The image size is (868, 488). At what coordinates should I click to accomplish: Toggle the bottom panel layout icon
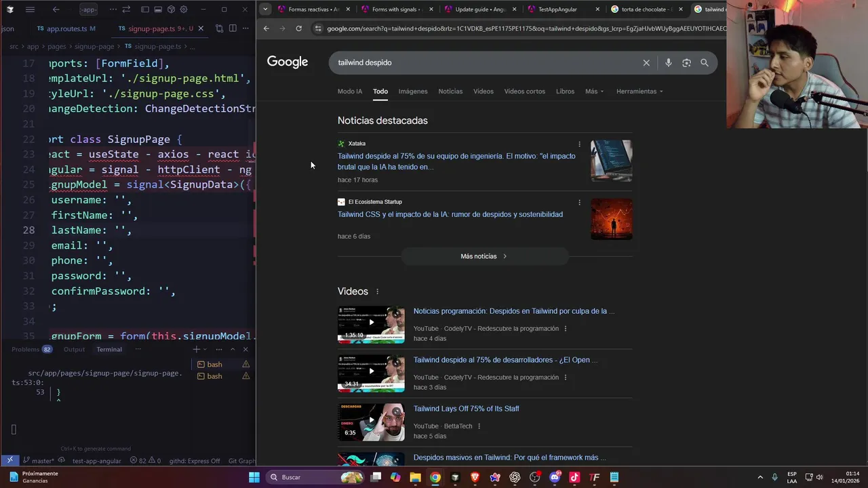pyautogui.click(x=158, y=9)
